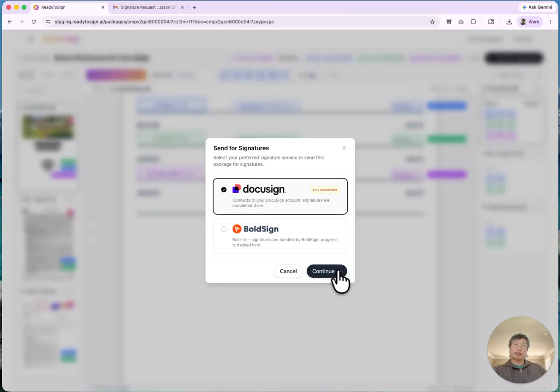Screen dimensions: 560x392
Task: Click the DocuSign logo
Action: point(259,189)
